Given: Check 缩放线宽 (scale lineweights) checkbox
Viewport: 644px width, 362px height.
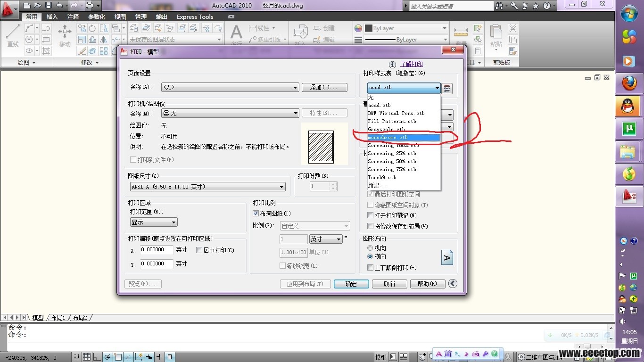Looking at the screenshot, I should (282, 266).
